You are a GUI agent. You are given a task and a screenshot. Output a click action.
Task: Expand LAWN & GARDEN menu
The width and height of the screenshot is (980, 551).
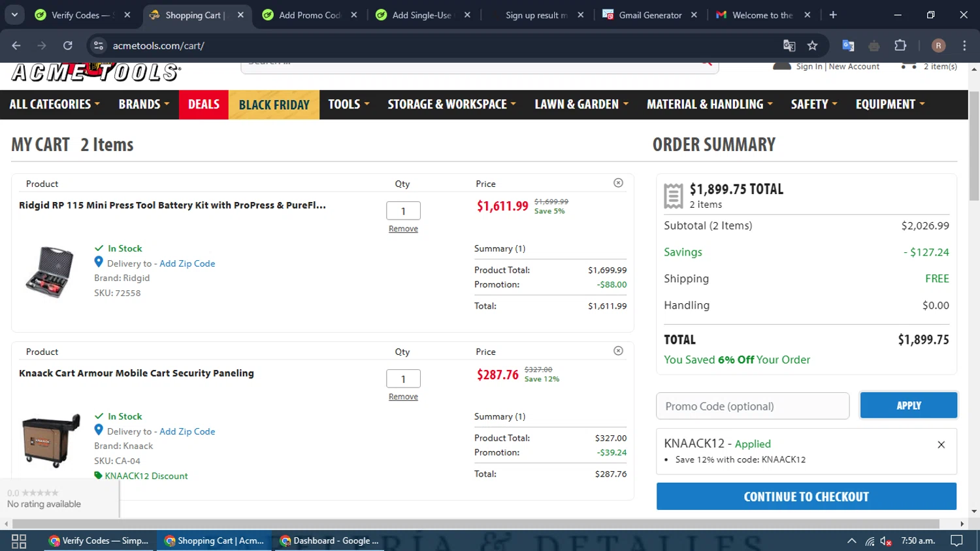[x=581, y=105]
